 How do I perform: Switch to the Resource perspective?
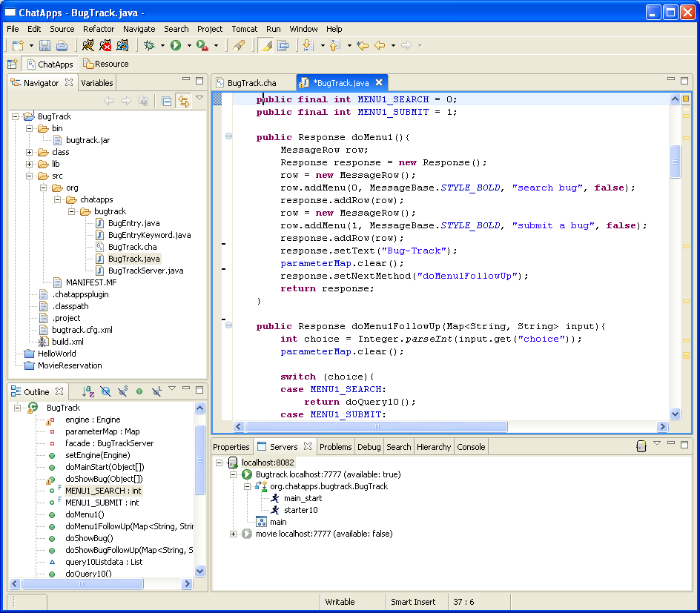(106, 64)
